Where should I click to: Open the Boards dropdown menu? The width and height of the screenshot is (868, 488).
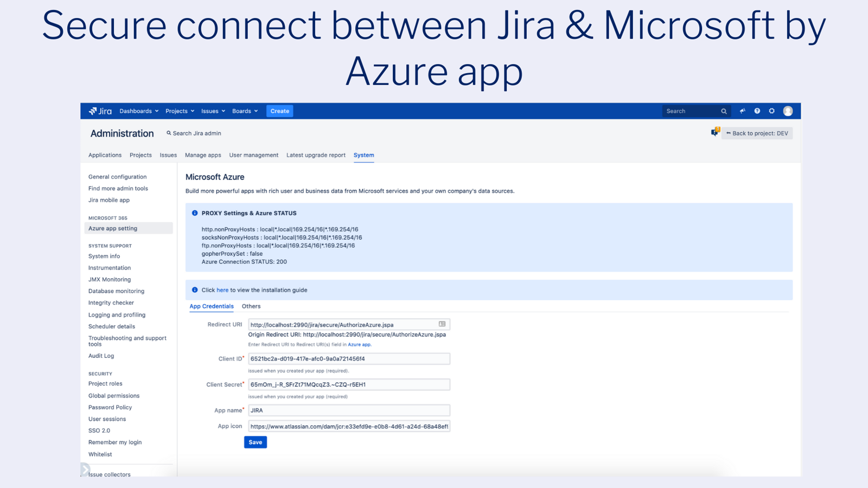245,111
